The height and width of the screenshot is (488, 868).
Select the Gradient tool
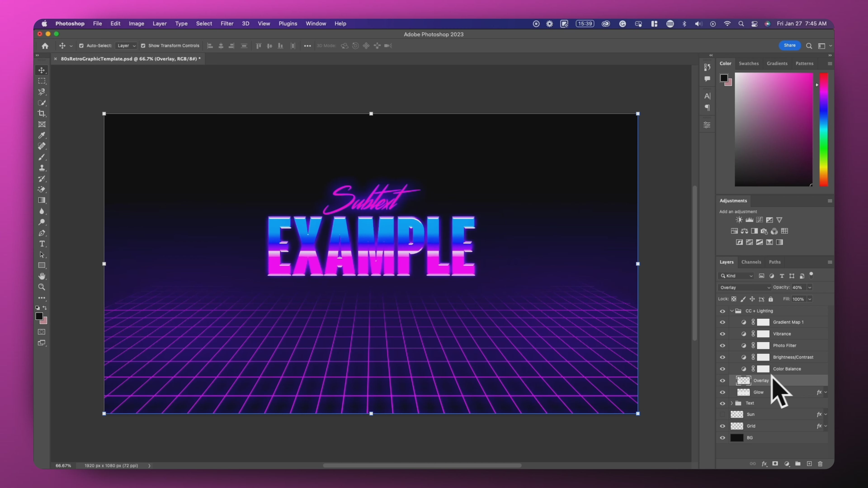coord(42,200)
